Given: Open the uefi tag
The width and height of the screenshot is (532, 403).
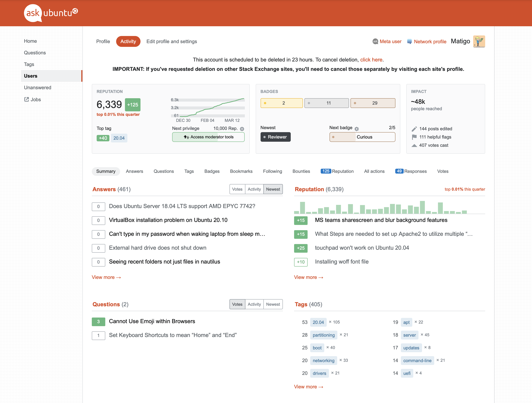Looking at the screenshot, I should pyautogui.click(x=407, y=373).
